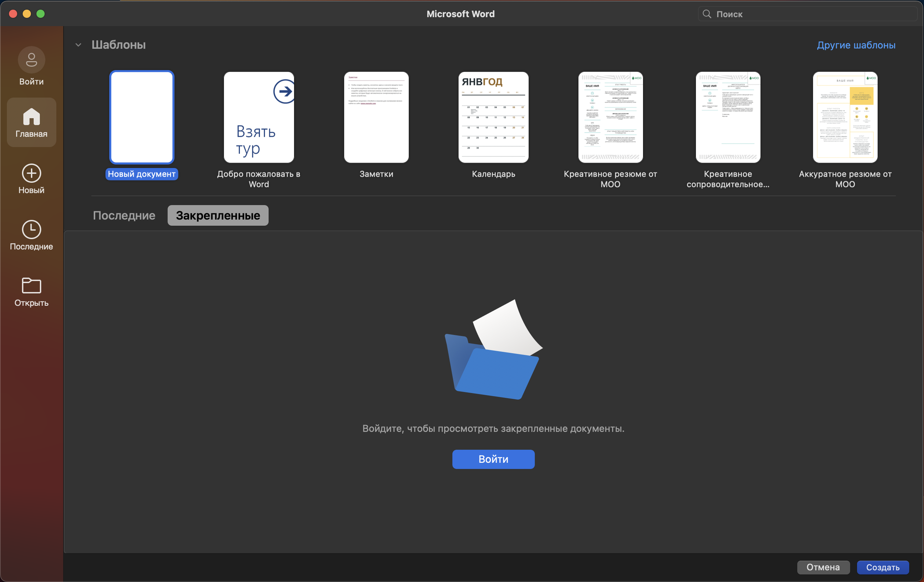Collapse the Шаблоны section chevron
Screen dimensions: 924x582
click(x=78, y=45)
